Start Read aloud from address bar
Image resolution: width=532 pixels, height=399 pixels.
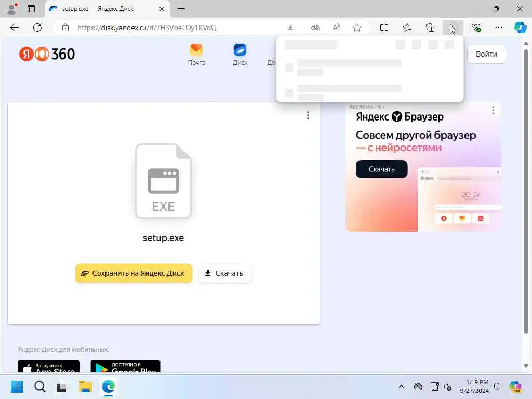pos(336,28)
